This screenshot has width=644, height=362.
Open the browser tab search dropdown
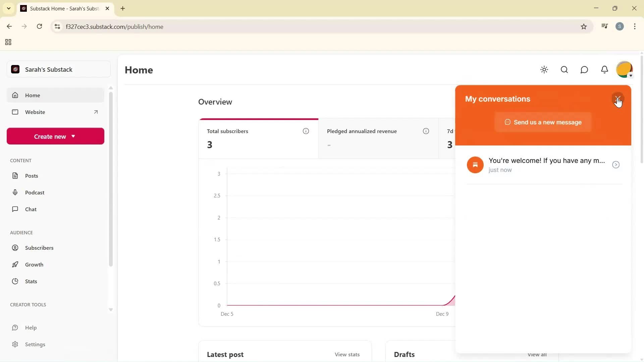[x=8, y=8]
